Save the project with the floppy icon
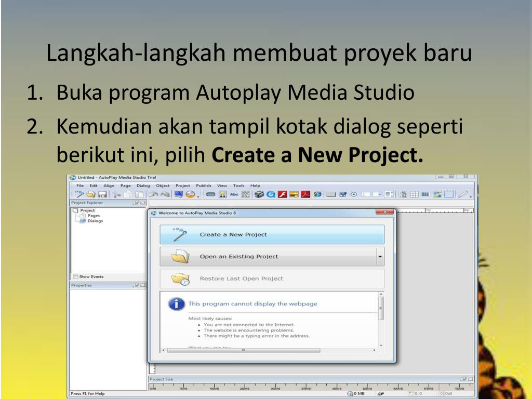Viewport: 532px width, 399px height. click(x=102, y=194)
